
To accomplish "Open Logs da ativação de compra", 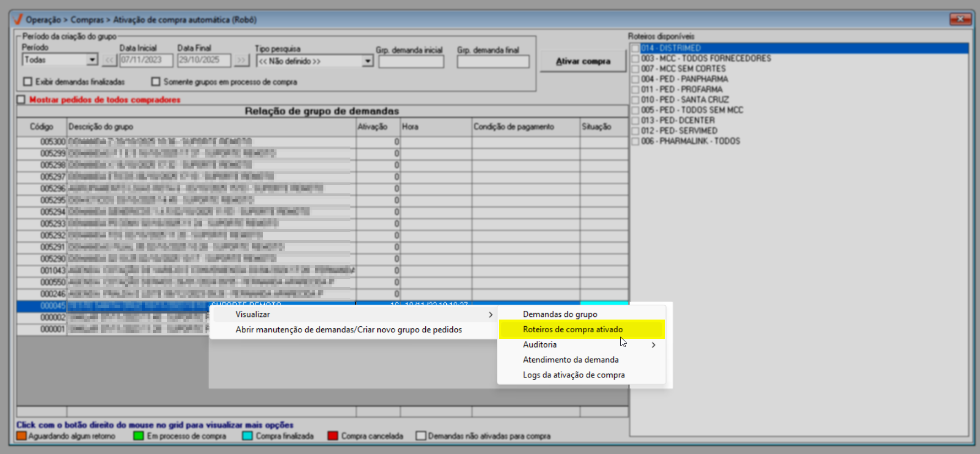I will click(582, 375).
